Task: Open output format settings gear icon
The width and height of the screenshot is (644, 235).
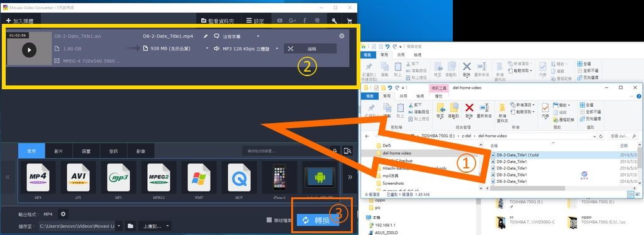Action: [63, 214]
